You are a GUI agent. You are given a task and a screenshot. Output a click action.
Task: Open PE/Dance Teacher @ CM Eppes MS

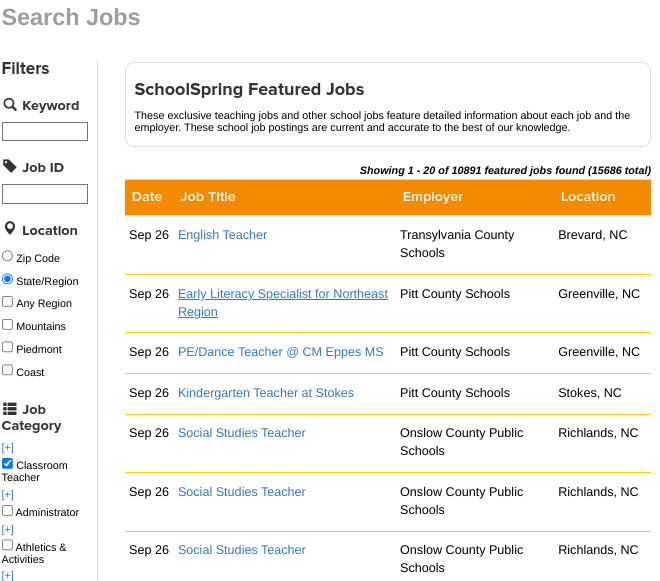pos(280,352)
